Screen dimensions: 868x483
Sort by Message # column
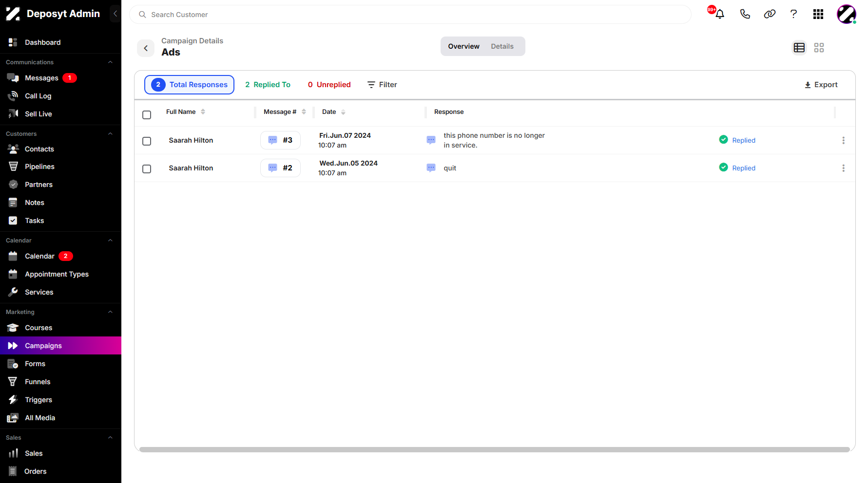(304, 112)
